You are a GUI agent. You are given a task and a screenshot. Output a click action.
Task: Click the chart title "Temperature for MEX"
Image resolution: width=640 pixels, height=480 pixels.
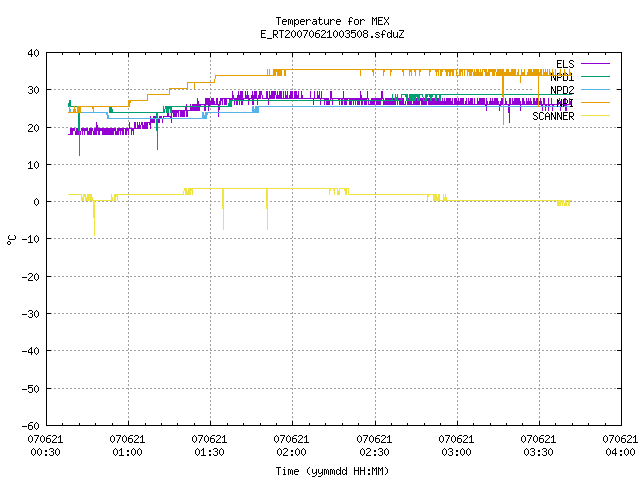[x=332, y=21]
